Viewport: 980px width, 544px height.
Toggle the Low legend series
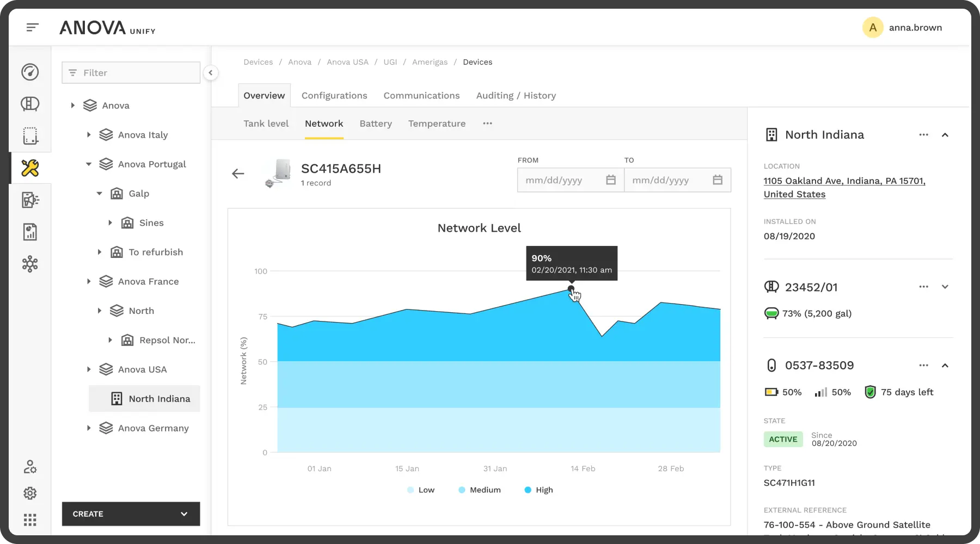pyautogui.click(x=420, y=490)
